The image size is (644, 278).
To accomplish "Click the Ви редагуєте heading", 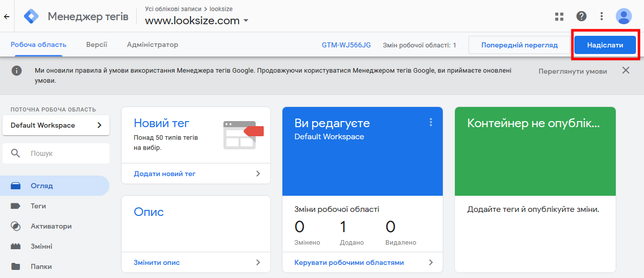I will (x=332, y=123).
